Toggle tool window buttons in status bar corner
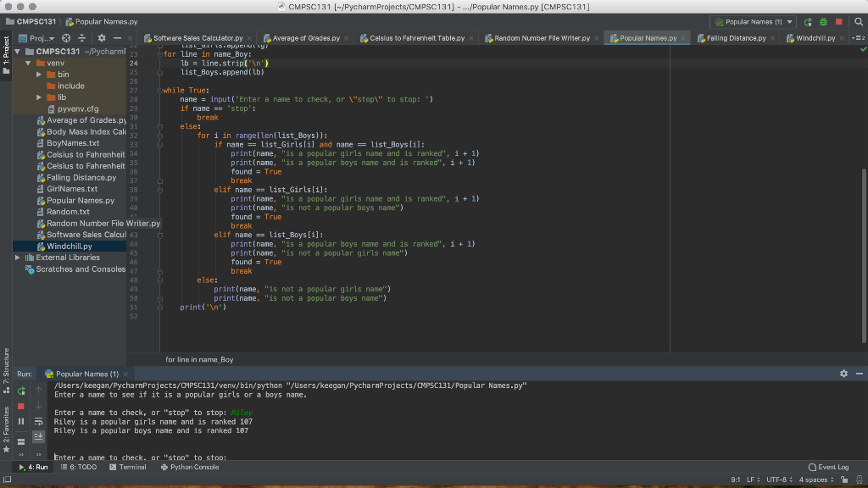This screenshot has height=488, width=868. point(7,480)
